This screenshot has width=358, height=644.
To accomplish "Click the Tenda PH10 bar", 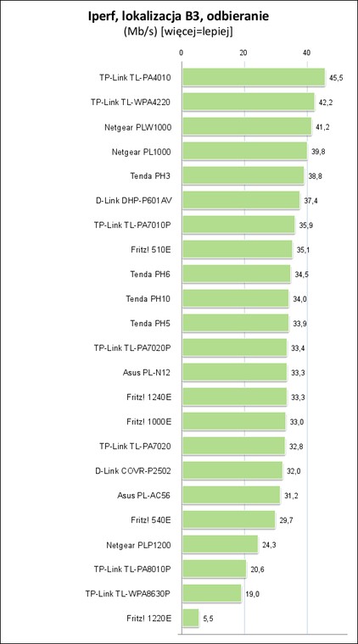I will [x=236, y=298].
